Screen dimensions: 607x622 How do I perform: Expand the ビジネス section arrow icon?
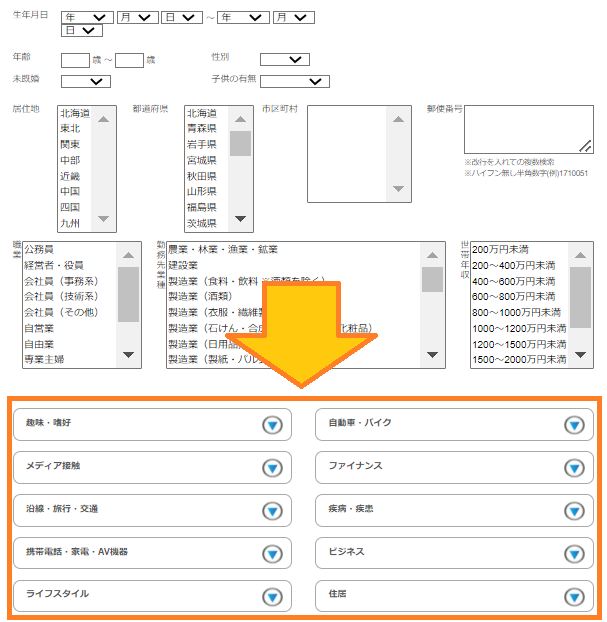pos(573,554)
